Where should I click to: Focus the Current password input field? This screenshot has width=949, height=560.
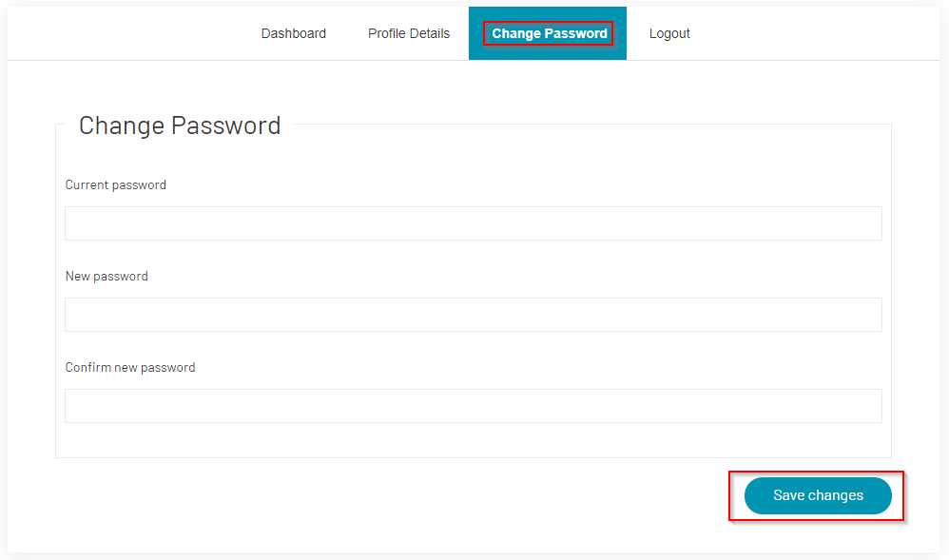pos(473,223)
